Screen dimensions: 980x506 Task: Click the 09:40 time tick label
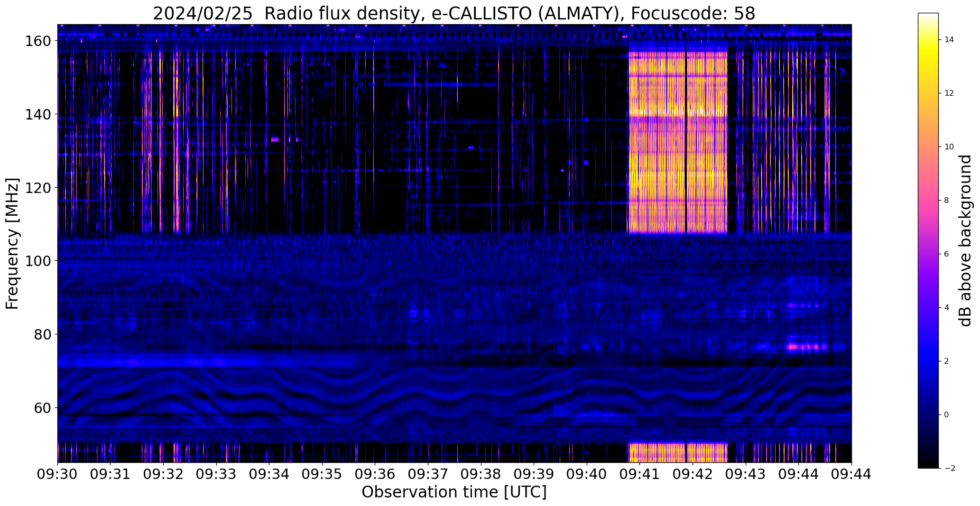pyautogui.click(x=587, y=474)
